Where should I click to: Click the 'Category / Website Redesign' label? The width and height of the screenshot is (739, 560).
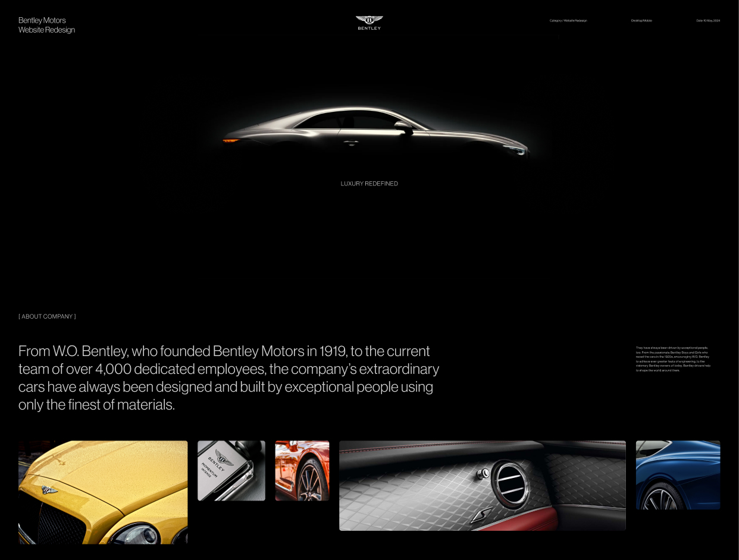pos(568,21)
